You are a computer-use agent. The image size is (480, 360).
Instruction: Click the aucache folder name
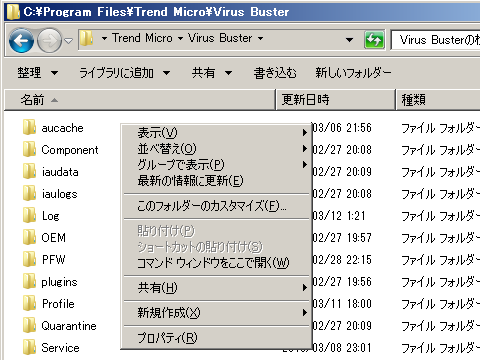pyautogui.click(x=62, y=128)
